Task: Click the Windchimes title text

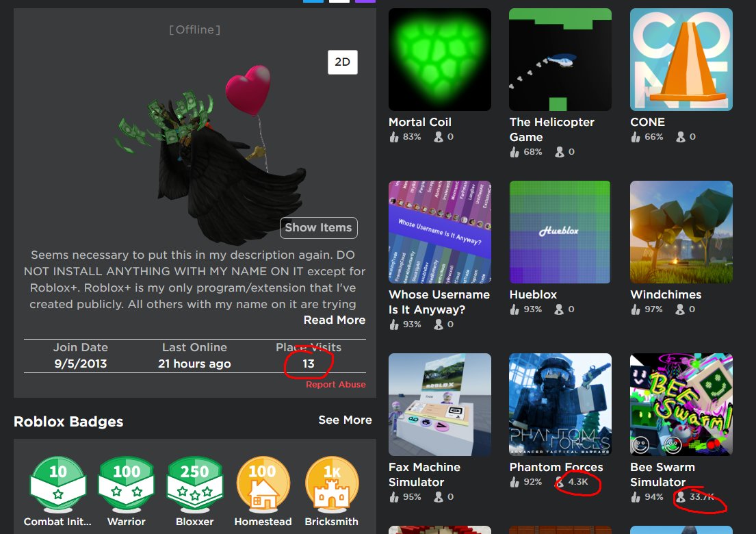Action: click(x=666, y=295)
